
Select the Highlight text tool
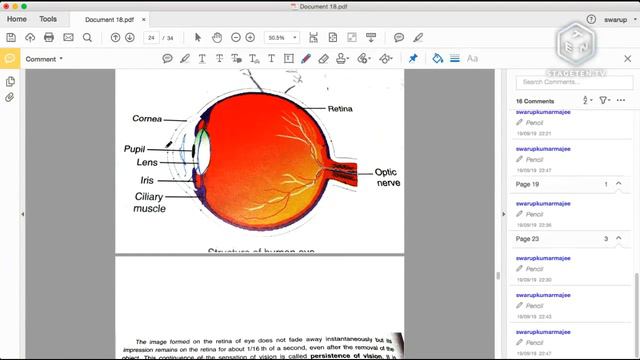click(185, 59)
